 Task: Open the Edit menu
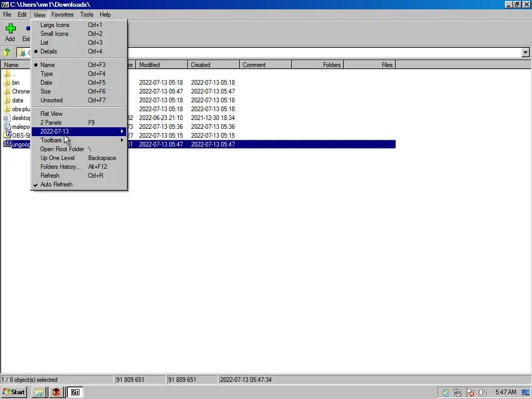tap(22, 15)
